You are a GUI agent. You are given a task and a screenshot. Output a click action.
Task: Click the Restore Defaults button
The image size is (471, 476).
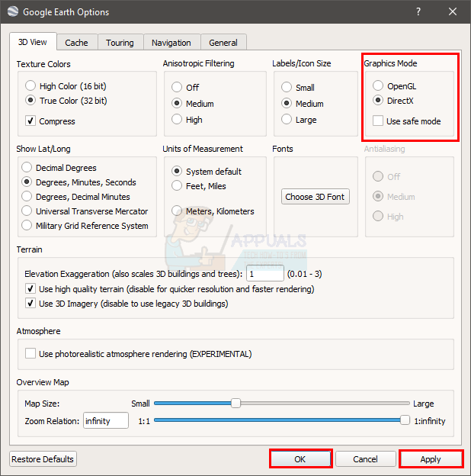(43, 459)
